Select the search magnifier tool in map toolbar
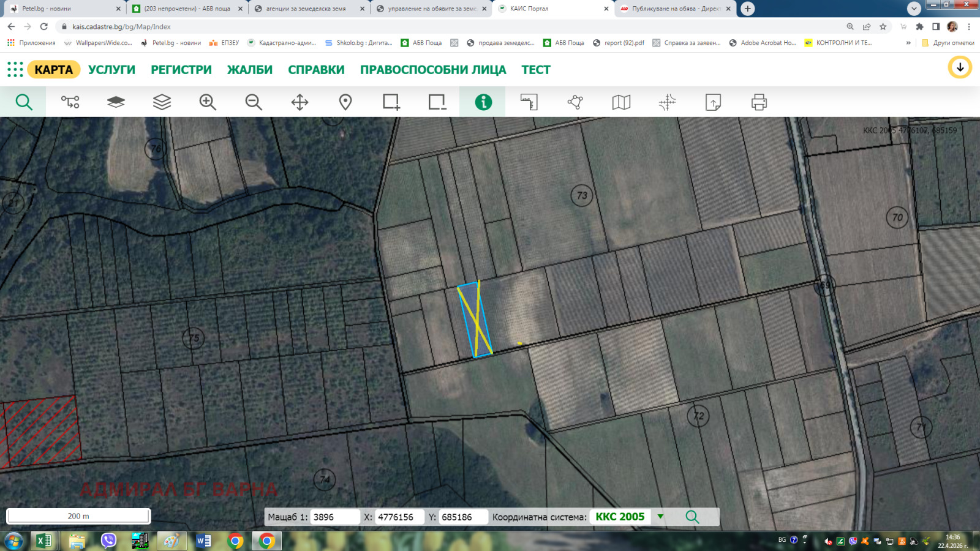Viewport: 980px width, 551px height. click(x=23, y=102)
